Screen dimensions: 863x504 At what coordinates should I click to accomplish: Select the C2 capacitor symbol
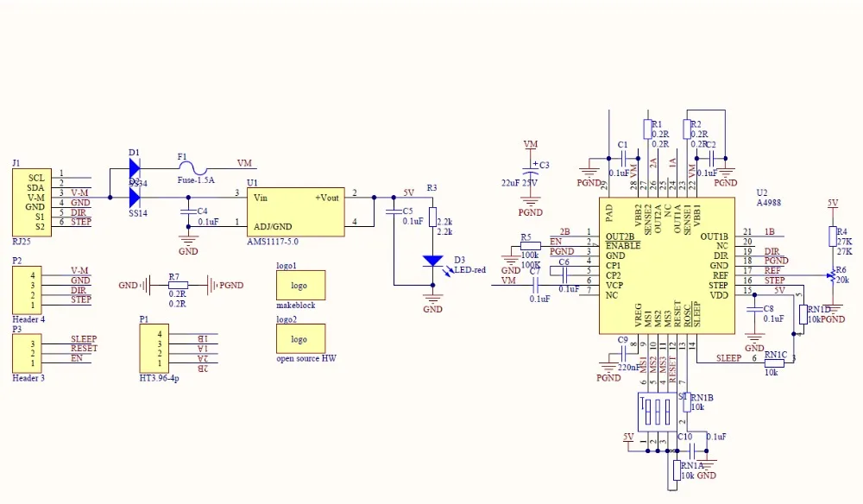711,159
